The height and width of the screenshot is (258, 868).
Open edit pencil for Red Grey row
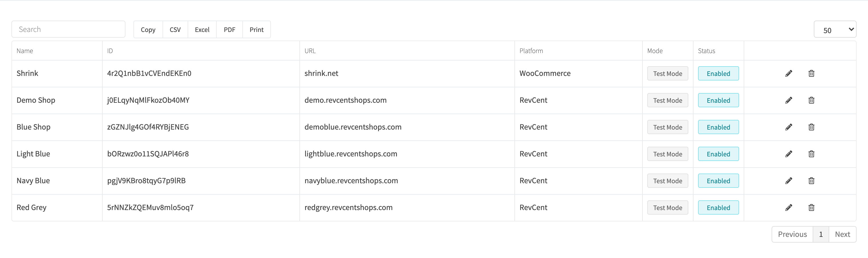(788, 207)
